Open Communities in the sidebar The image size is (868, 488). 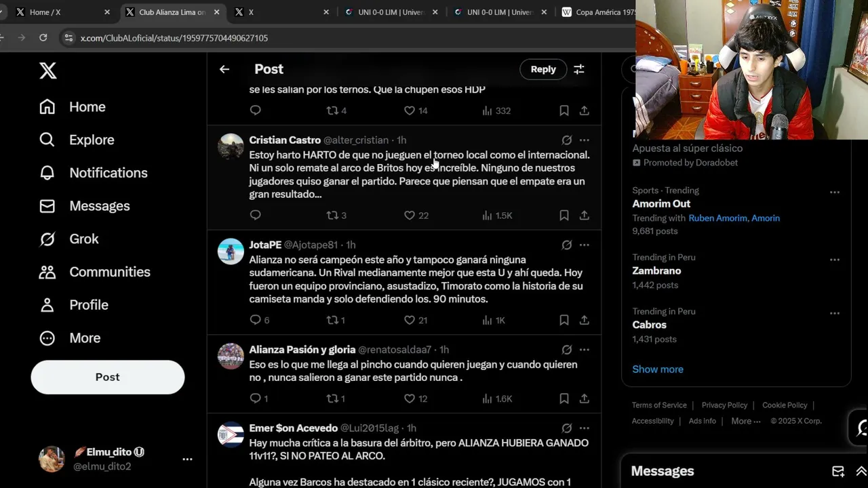94,272
